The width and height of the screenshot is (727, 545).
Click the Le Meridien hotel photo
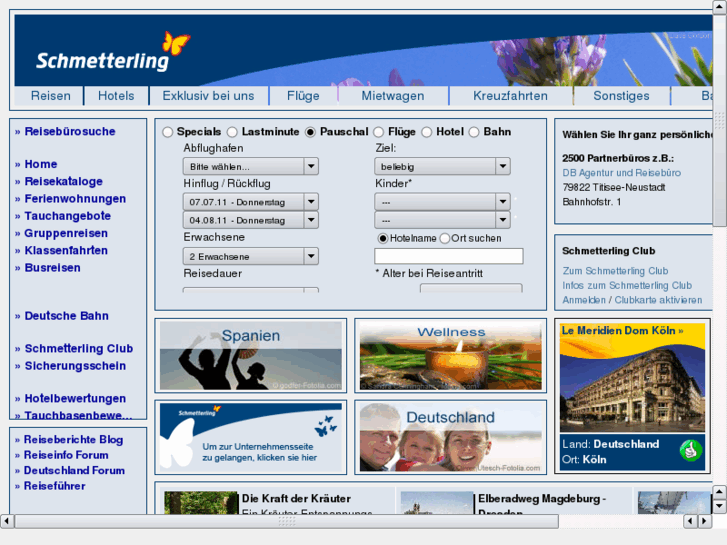(x=632, y=389)
